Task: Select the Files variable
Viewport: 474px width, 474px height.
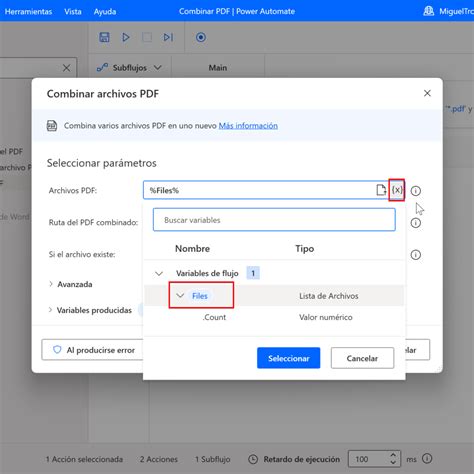Action: (200, 296)
